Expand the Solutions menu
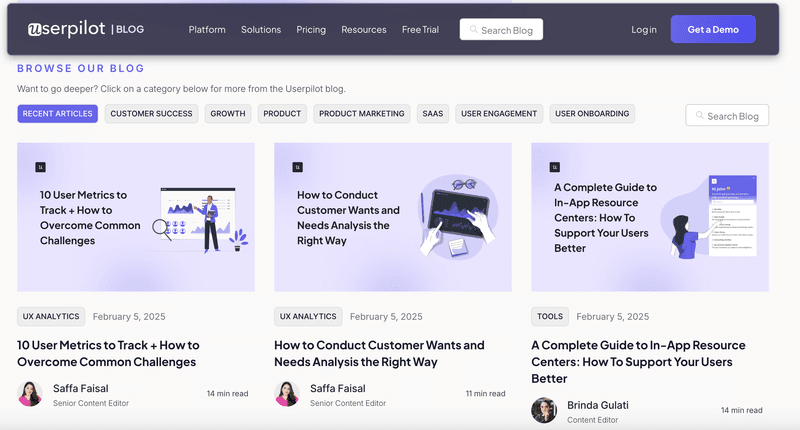Image resolution: width=800 pixels, height=430 pixels. (261, 30)
